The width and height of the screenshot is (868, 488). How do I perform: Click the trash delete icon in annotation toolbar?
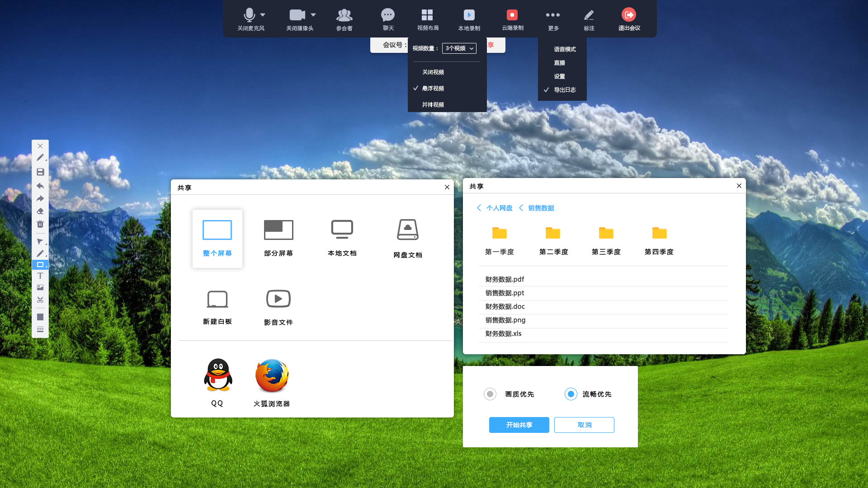click(x=40, y=224)
